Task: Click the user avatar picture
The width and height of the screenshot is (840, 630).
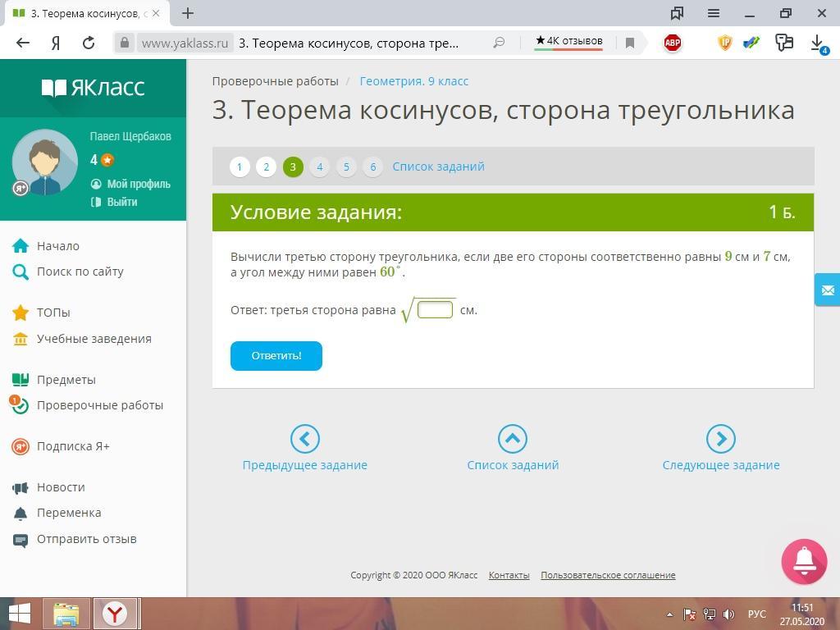Action: pyautogui.click(x=45, y=162)
